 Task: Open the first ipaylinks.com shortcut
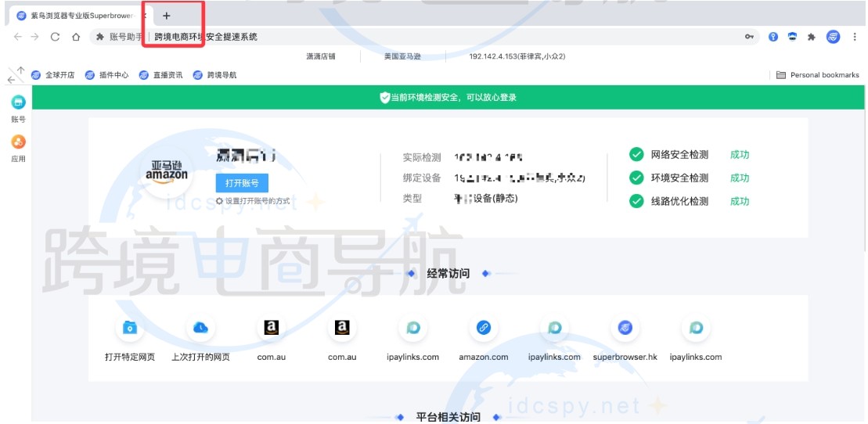coord(413,329)
